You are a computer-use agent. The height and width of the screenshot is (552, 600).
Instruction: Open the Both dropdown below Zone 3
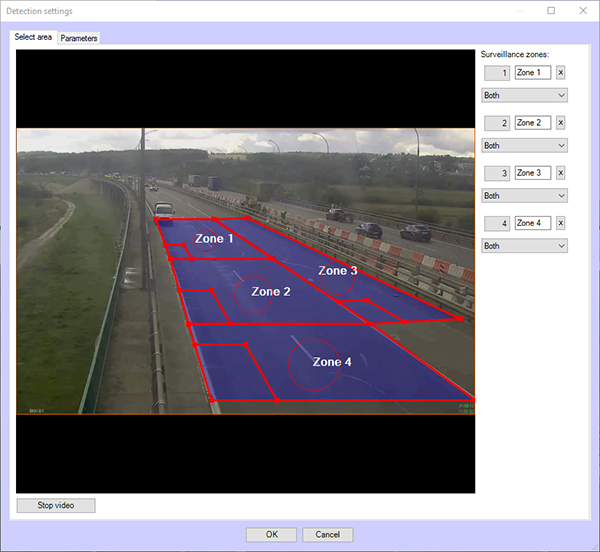pyautogui.click(x=524, y=196)
